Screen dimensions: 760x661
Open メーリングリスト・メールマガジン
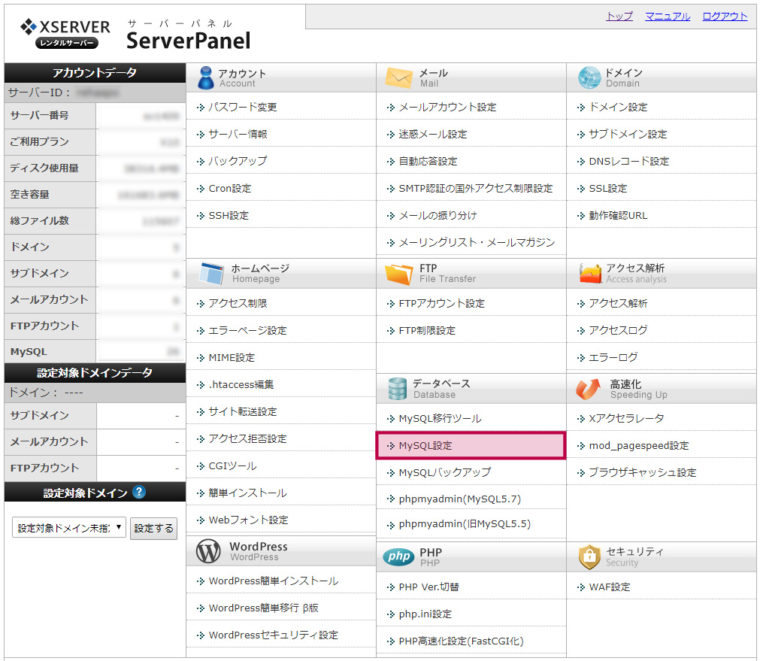click(476, 242)
